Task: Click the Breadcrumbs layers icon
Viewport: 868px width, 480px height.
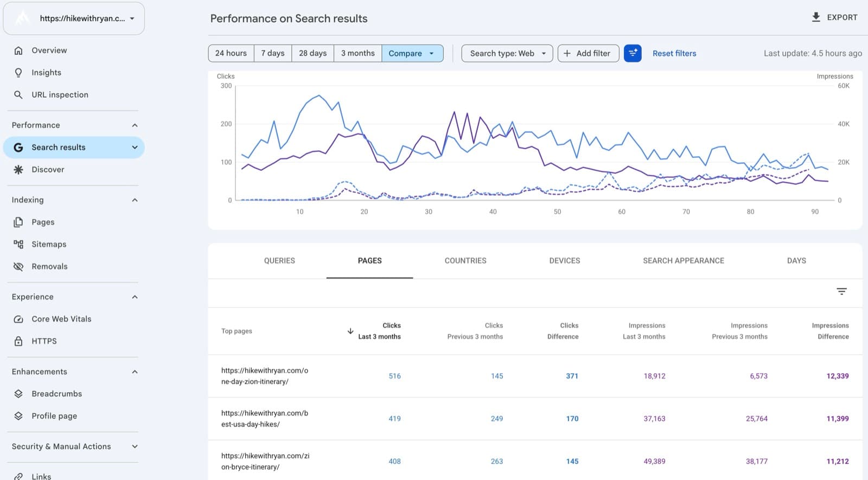Action: 18,394
